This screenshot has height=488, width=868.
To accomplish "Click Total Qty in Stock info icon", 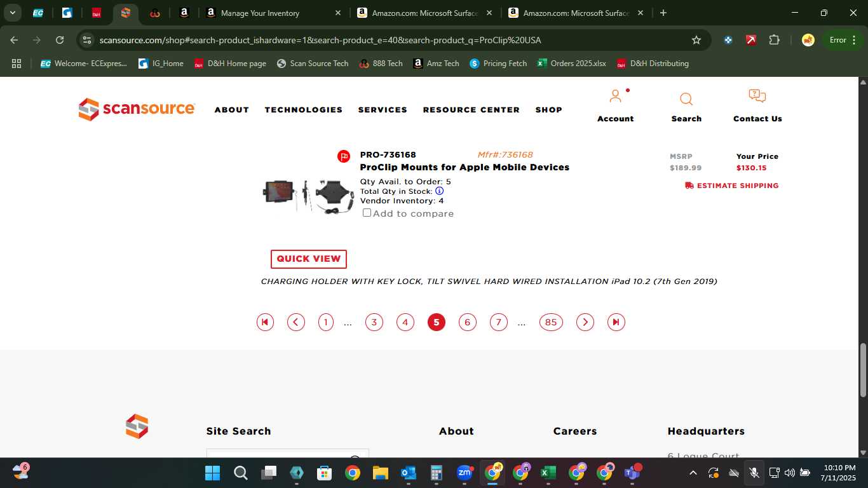I will [x=439, y=191].
